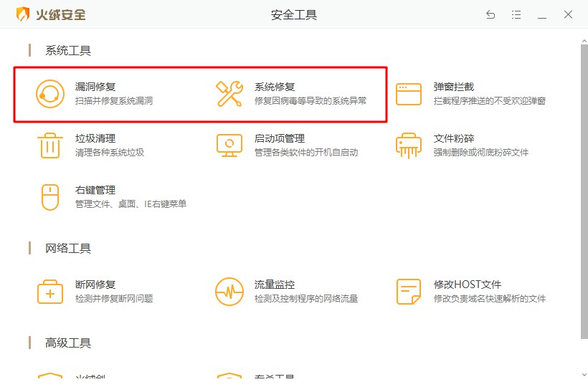Viewport: 588px width, 387px height.
Task: Click description 修复因病毒等导致的系统异常
Action: pyautogui.click(x=310, y=101)
